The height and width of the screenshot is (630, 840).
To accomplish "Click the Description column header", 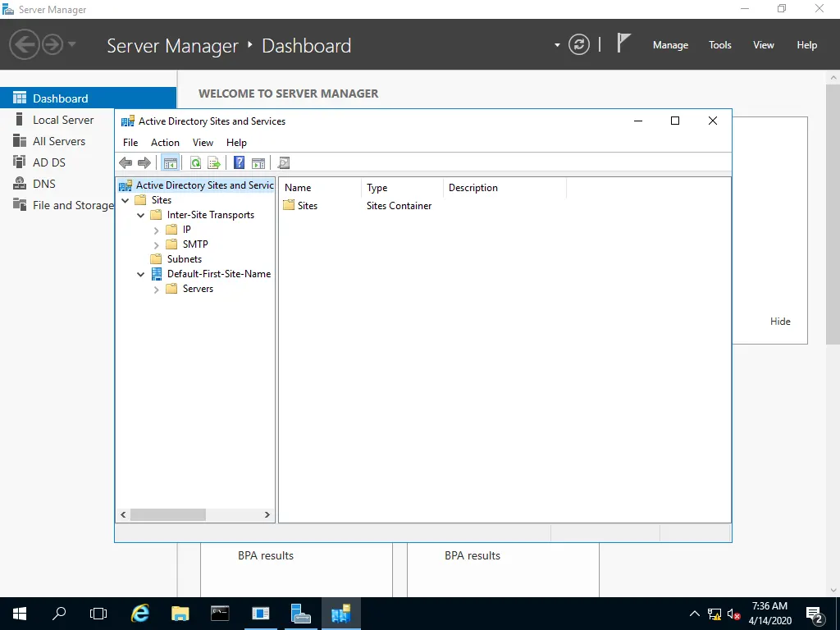I will (504, 188).
